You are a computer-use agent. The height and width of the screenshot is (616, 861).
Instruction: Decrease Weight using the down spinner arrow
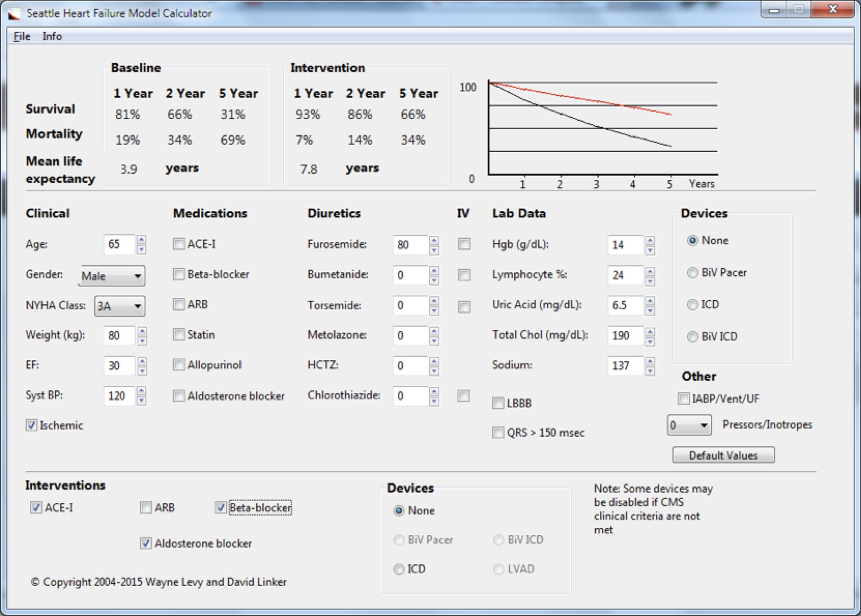click(142, 341)
